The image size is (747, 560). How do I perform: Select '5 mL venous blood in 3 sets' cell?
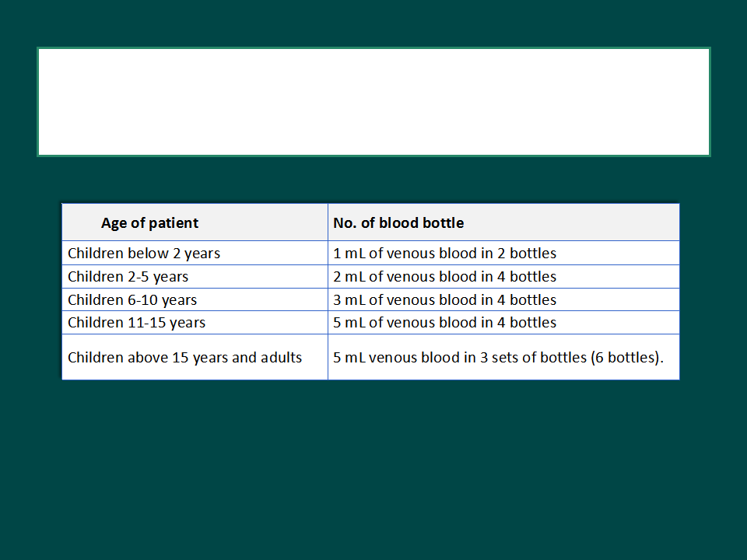coord(503,357)
